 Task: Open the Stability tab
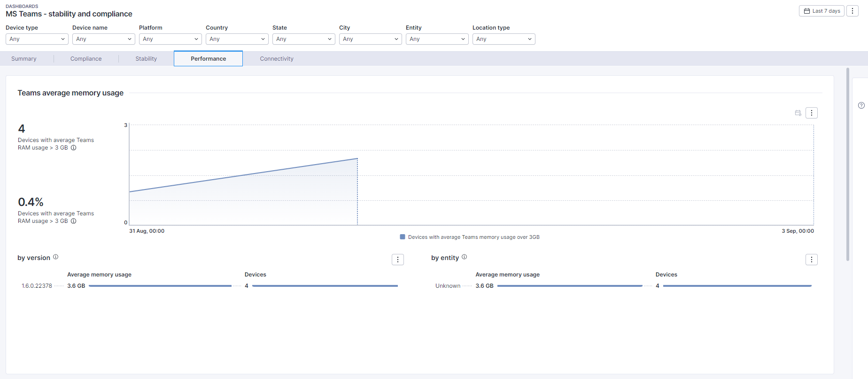(146, 59)
